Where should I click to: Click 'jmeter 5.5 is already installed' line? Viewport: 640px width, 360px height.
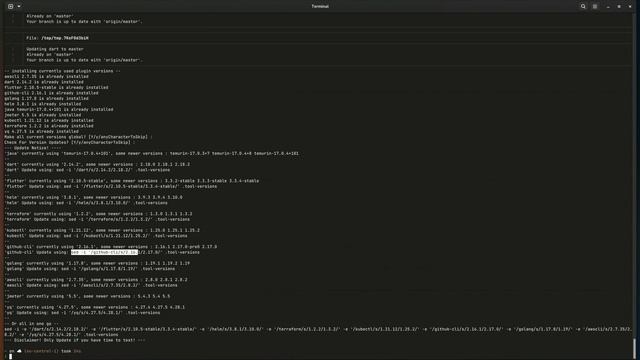(44, 115)
